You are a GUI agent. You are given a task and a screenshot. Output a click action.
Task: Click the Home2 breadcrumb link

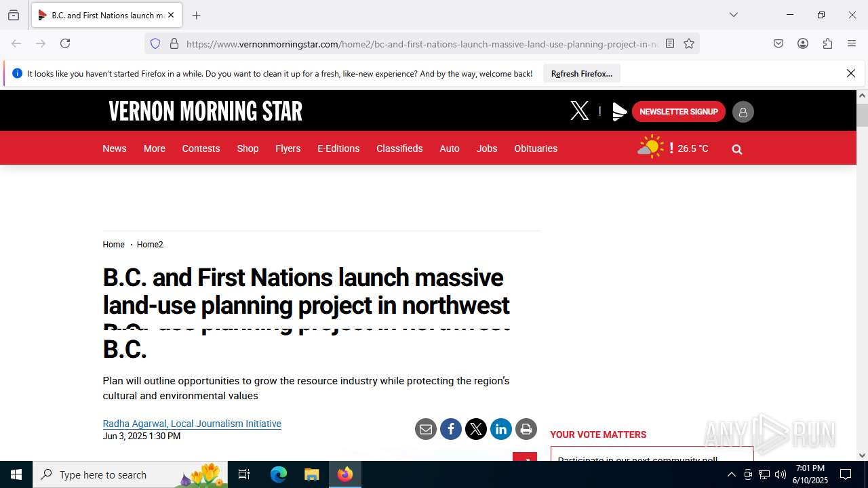pyautogui.click(x=150, y=245)
